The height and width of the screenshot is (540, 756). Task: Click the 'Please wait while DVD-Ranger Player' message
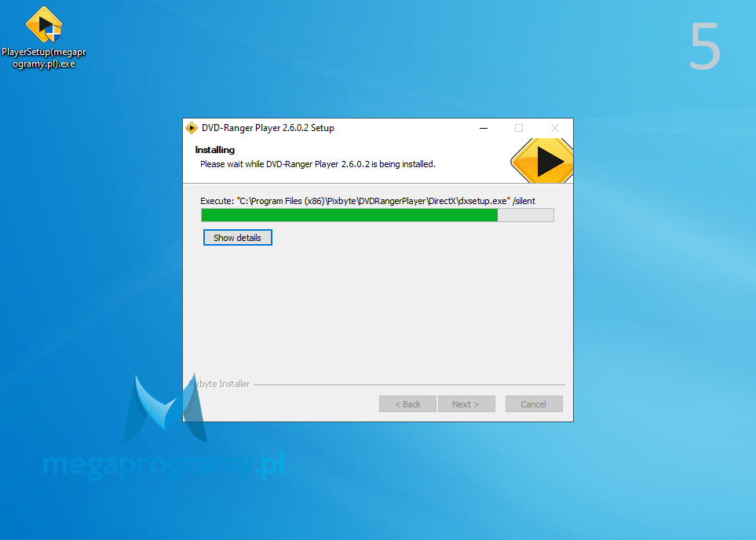(318, 164)
